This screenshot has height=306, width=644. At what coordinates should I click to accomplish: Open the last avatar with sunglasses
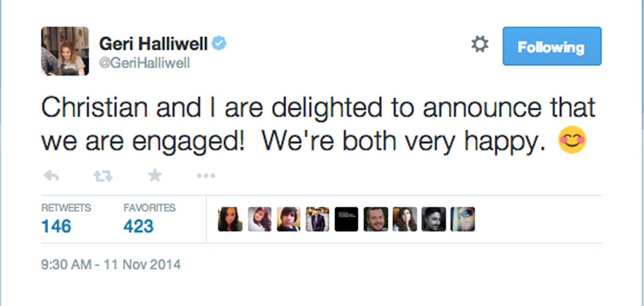pos(463,219)
